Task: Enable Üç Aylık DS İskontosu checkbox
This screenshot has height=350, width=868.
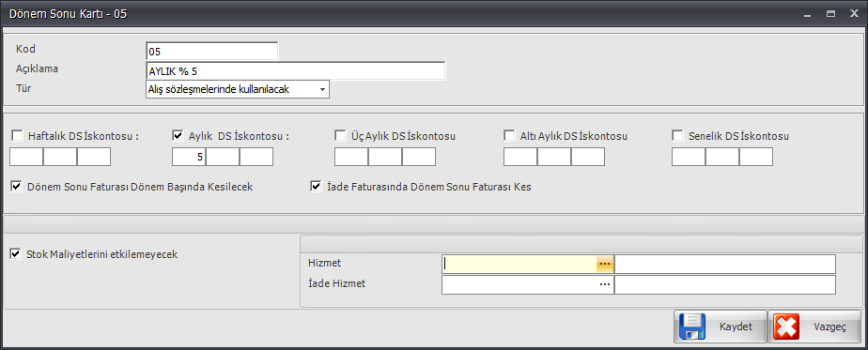Action: click(340, 135)
